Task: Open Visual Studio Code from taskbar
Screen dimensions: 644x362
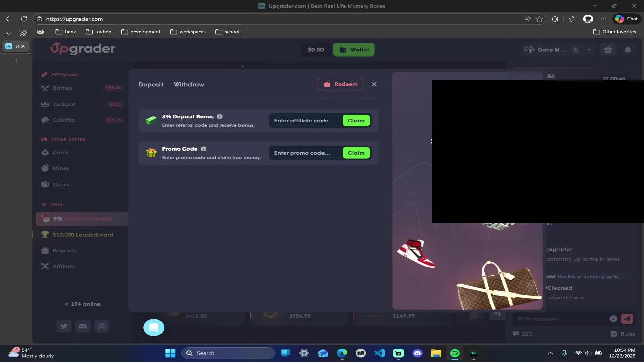Action: tap(379, 353)
